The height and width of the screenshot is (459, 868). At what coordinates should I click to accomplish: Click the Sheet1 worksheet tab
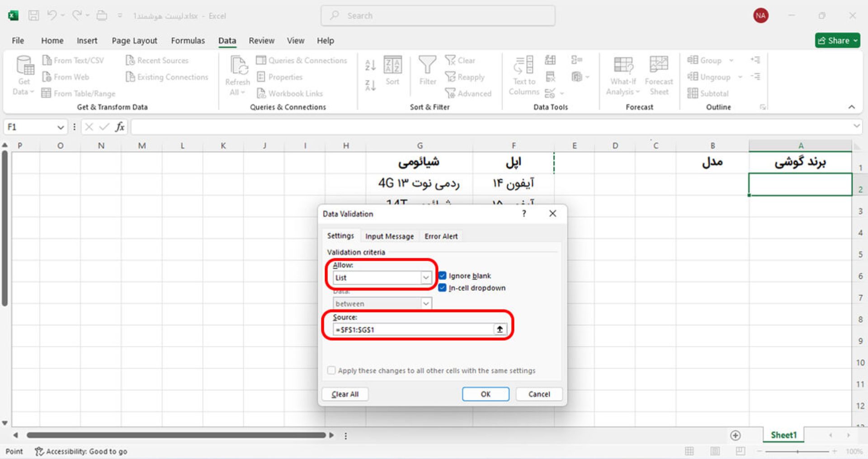(x=784, y=435)
